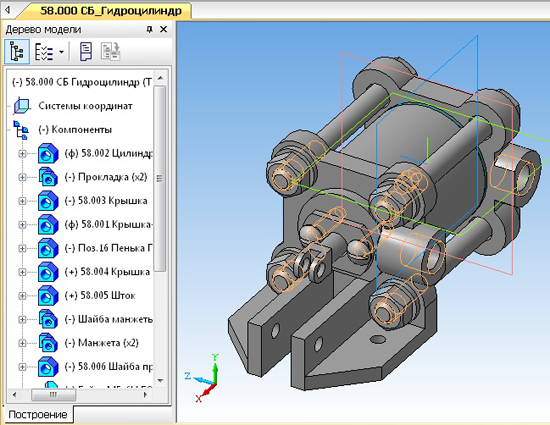Close the Дерево модели panel
The width and height of the screenshot is (550, 425).
(x=163, y=29)
